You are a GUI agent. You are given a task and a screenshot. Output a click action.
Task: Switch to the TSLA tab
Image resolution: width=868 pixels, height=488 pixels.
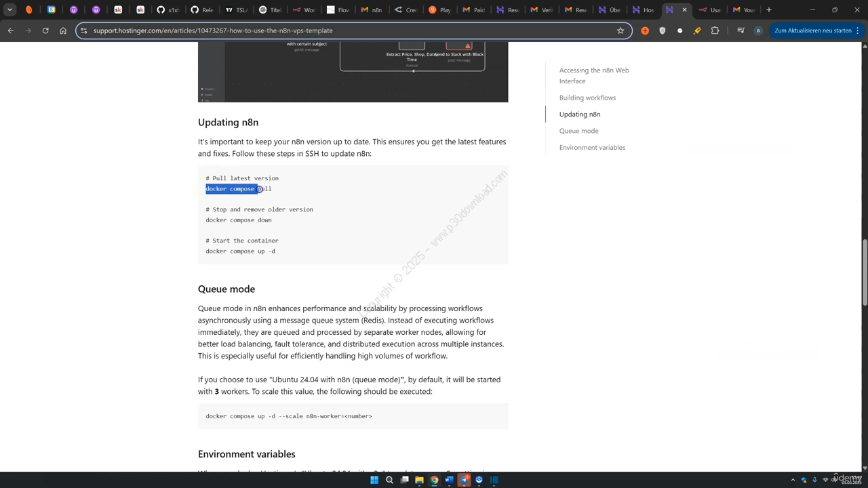[235, 9]
